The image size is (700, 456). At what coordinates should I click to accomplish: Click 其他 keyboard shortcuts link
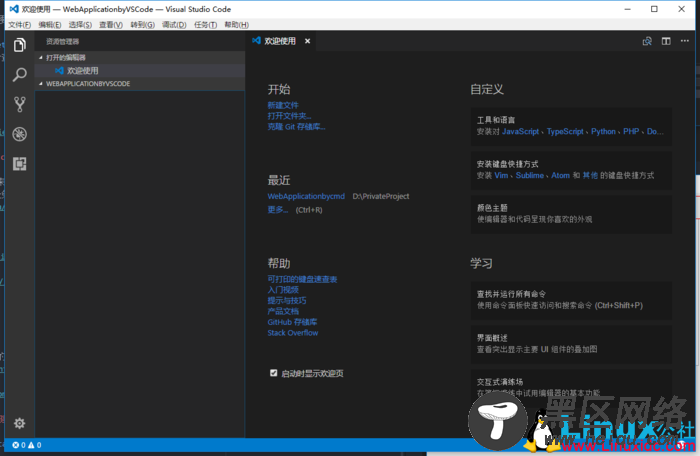pyautogui.click(x=590, y=176)
